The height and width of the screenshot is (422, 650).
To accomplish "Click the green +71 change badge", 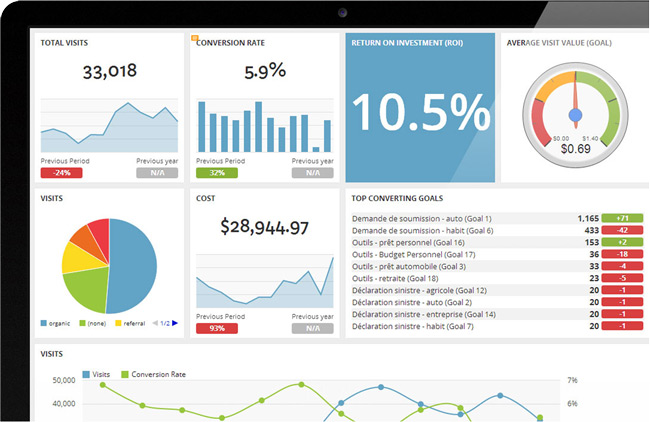I will point(622,217).
